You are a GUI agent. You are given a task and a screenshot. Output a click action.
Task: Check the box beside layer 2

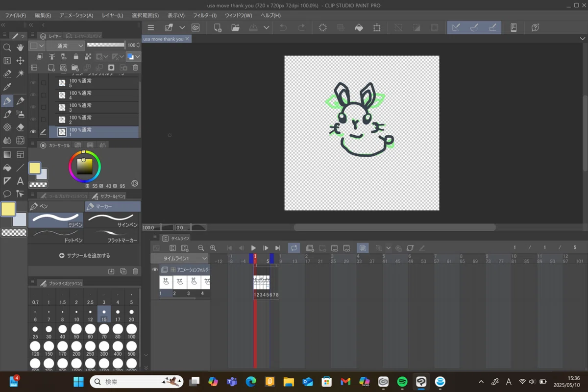(x=44, y=120)
